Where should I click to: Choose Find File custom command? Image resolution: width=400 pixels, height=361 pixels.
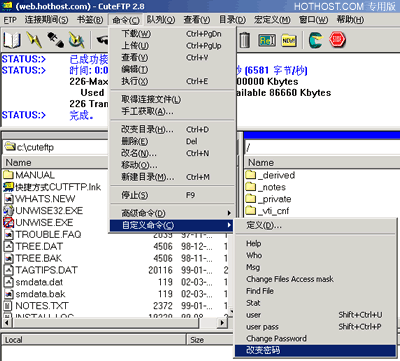point(315,291)
